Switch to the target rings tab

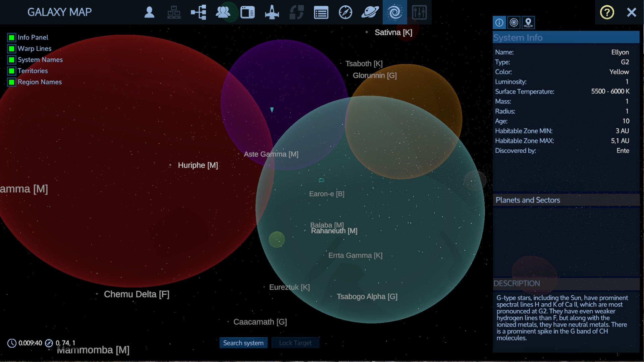(514, 22)
